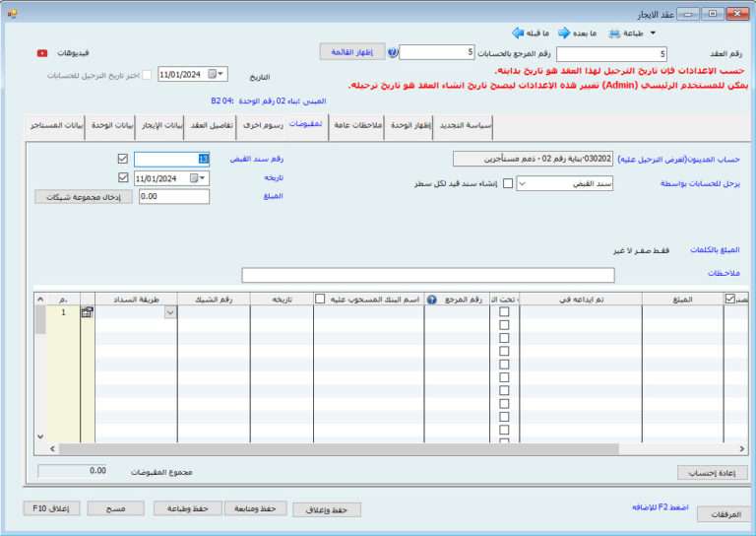Switch to the رسوم اخرى tab
This screenshot has height=536, width=756.
tap(263, 125)
